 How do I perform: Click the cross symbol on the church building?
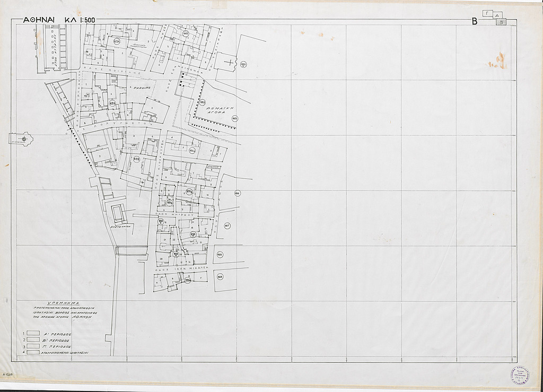pyautogui.click(x=229, y=63)
